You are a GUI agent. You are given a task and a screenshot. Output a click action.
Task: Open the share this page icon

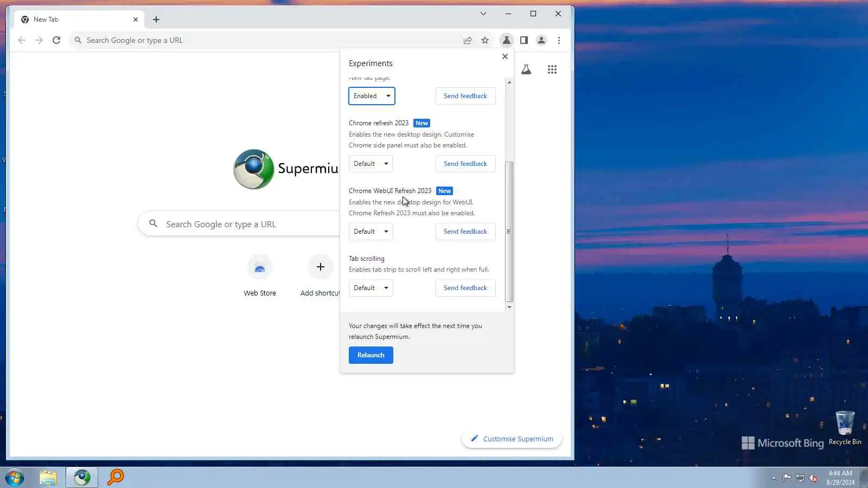pyautogui.click(x=468, y=40)
